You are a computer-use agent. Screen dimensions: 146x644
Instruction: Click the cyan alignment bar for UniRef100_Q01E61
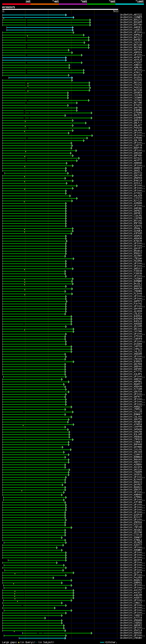coord(40,78)
